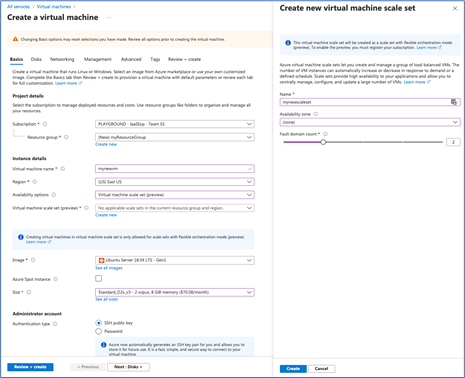The width and height of the screenshot is (465, 378).
Task: Click the Fault domain count slider handle
Action: pos(323,142)
